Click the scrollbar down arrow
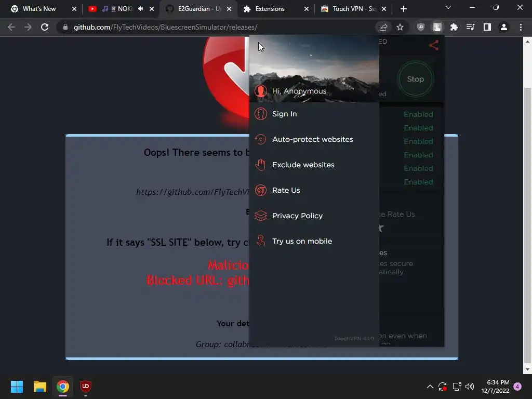The image size is (532, 399). (527, 369)
